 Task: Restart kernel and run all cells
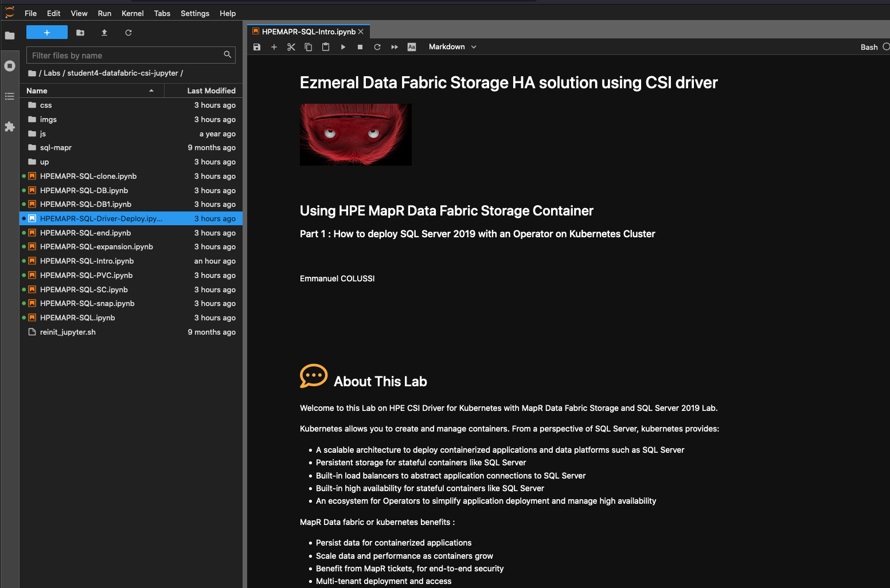click(395, 47)
